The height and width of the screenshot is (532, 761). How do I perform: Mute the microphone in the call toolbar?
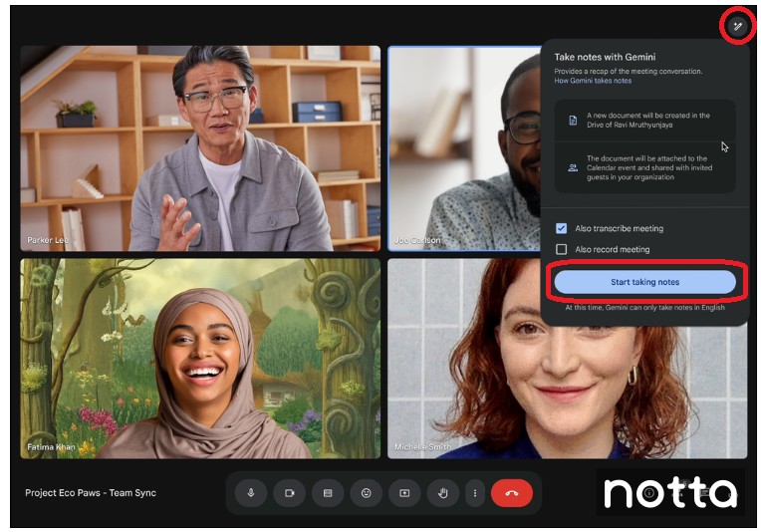[x=251, y=492]
